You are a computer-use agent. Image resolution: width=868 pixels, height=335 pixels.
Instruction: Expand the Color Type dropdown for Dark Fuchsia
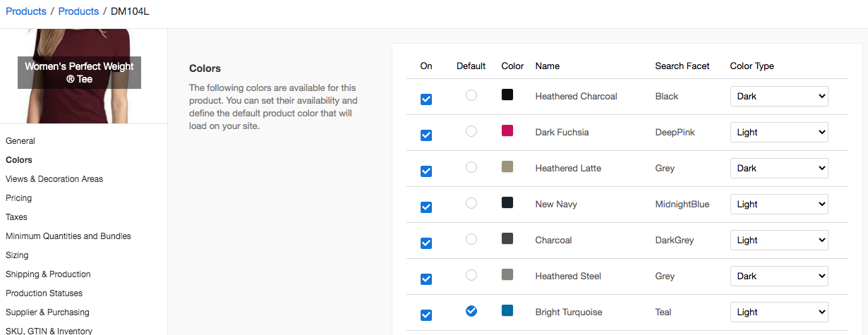coord(778,133)
